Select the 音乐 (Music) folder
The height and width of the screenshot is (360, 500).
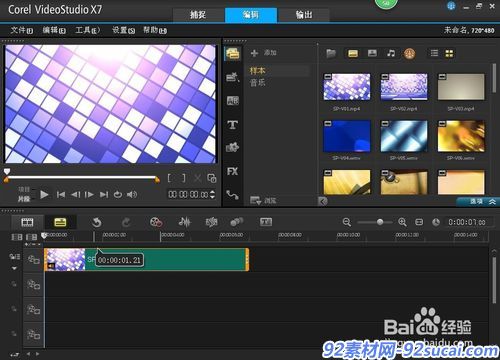(x=257, y=82)
